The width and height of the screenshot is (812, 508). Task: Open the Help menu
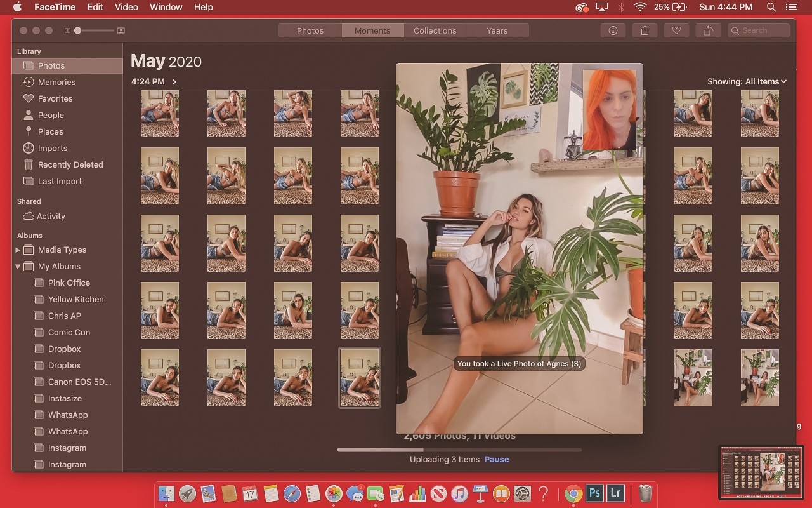pyautogui.click(x=203, y=7)
